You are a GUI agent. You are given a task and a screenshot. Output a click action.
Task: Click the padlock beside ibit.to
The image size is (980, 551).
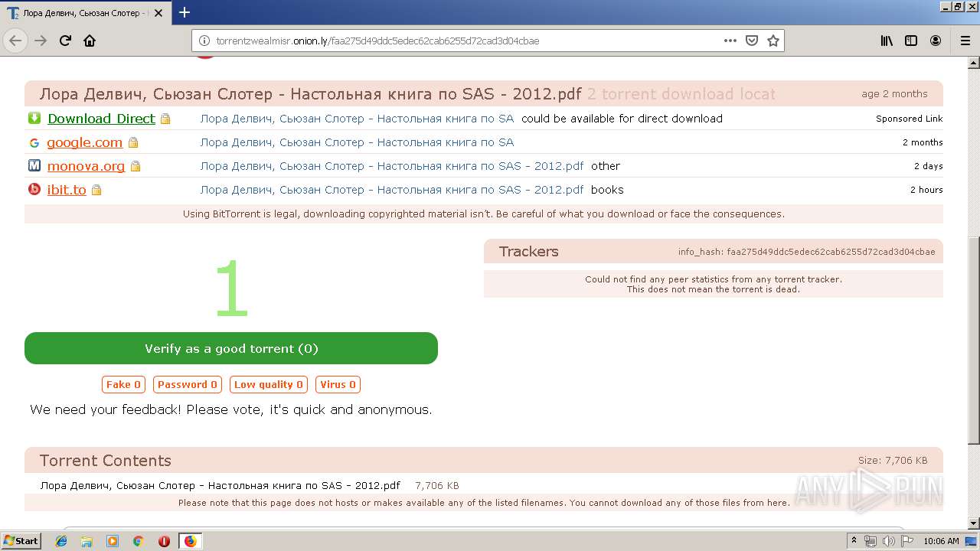[96, 191]
